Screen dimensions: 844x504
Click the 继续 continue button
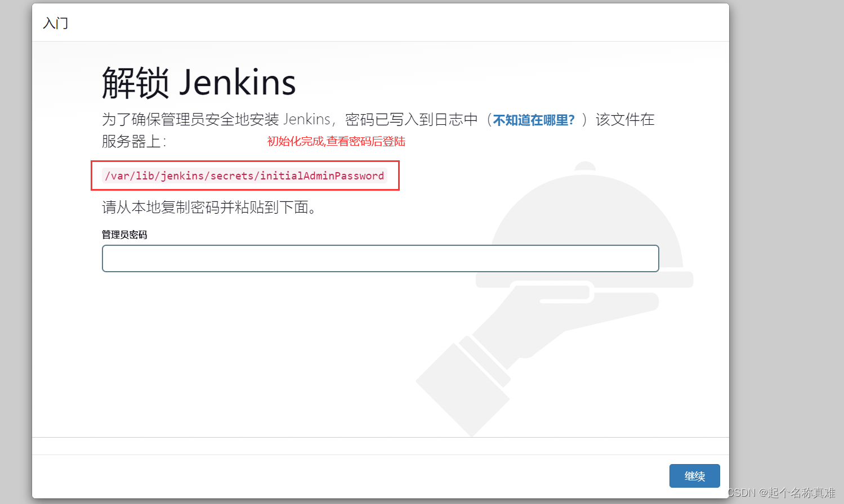[694, 476]
